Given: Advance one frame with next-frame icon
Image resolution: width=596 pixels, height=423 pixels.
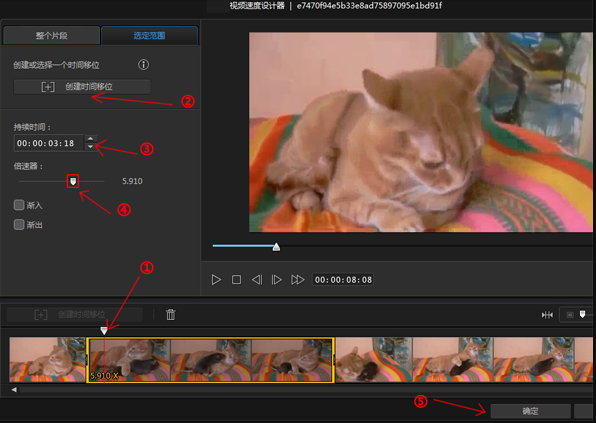Looking at the screenshot, I should pos(276,280).
